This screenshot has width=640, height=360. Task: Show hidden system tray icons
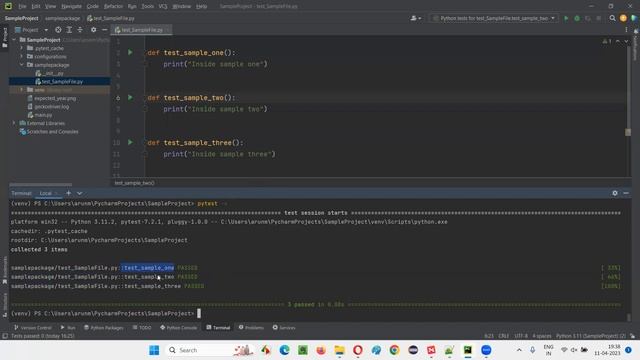click(519, 350)
